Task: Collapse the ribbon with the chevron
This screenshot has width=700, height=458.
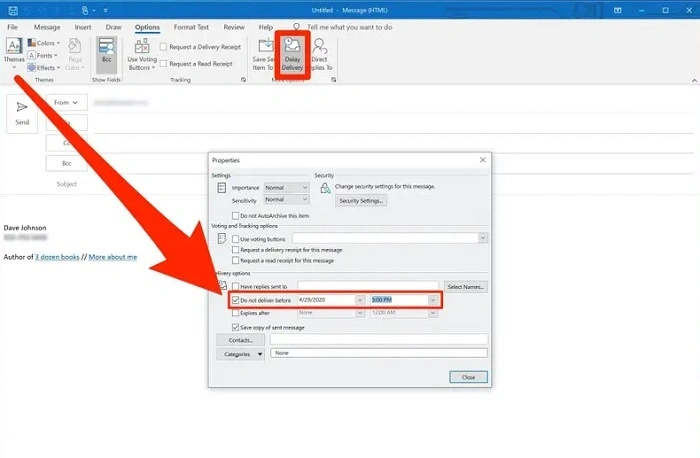Action: click(694, 80)
